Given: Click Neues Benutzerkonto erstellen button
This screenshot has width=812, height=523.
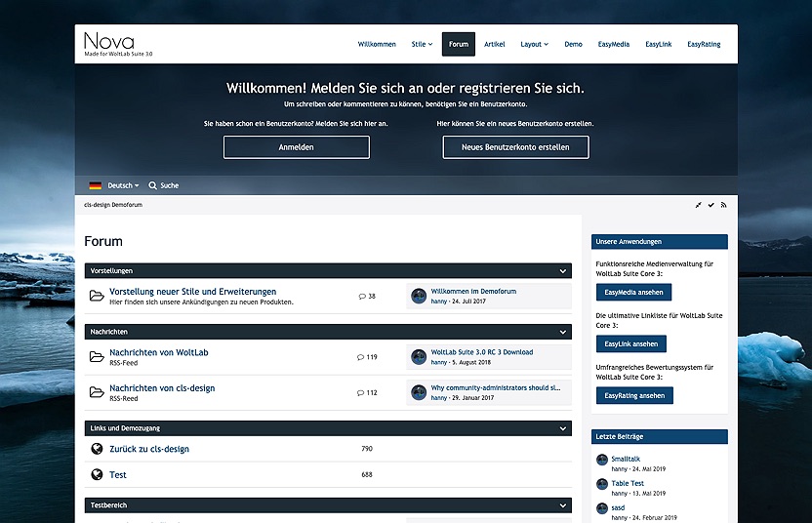Looking at the screenshot, I should tap(515, 147).
